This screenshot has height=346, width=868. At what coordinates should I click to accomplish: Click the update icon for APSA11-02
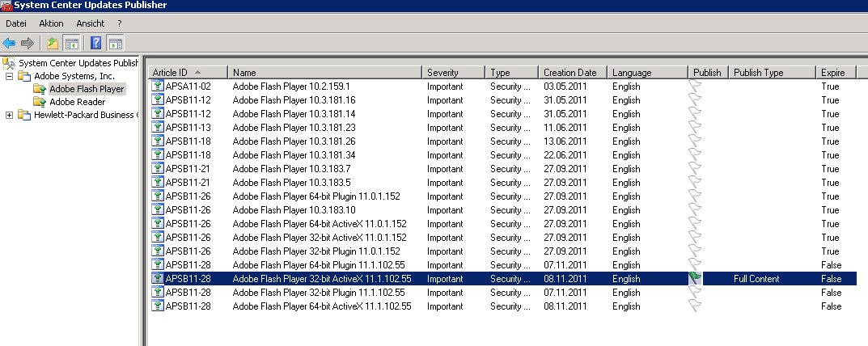click(158, 86)
